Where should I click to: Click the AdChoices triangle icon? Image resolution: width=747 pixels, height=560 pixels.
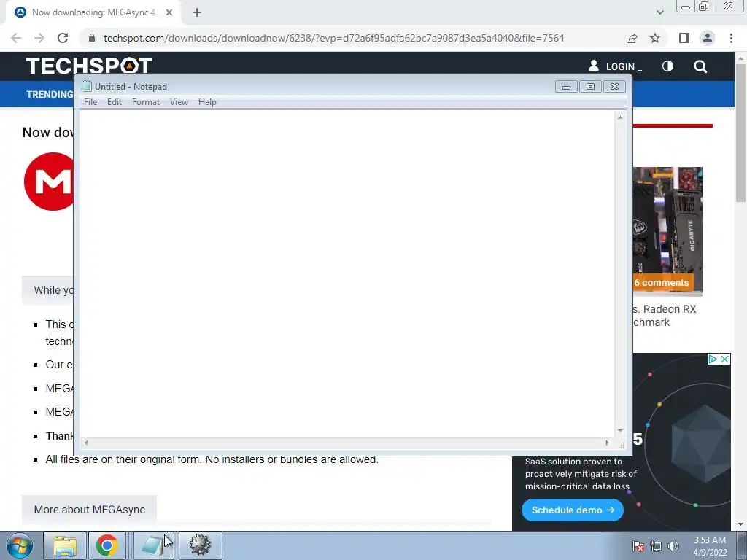713,359
